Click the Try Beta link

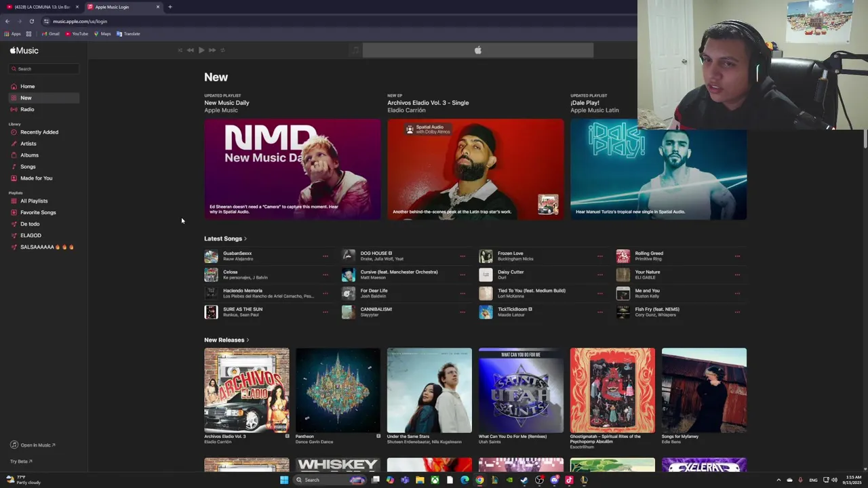[x=21, y=462]
